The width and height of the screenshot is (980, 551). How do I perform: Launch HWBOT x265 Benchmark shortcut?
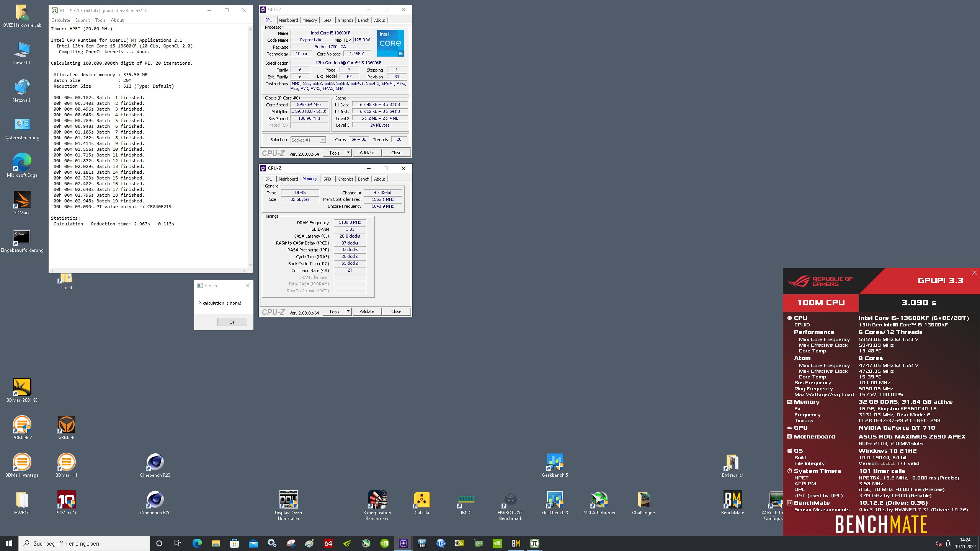(x=510, y=506)
